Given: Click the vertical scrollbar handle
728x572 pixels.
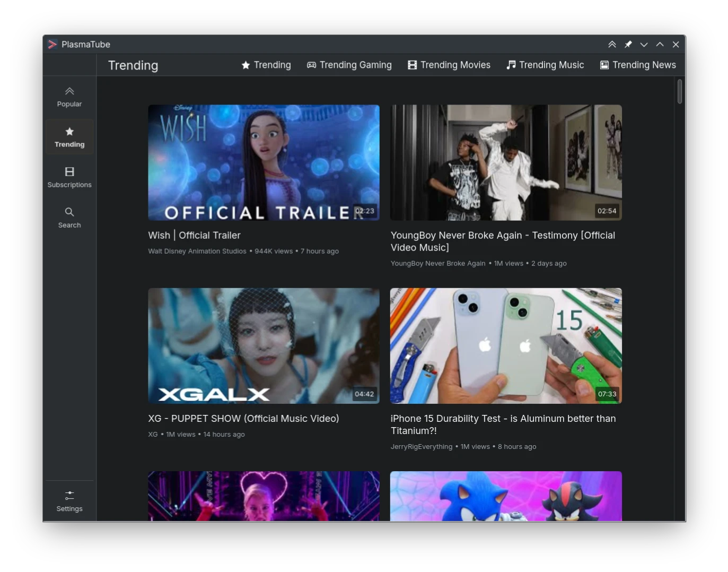Looking at the screenshot, I should tap(679, 92).
